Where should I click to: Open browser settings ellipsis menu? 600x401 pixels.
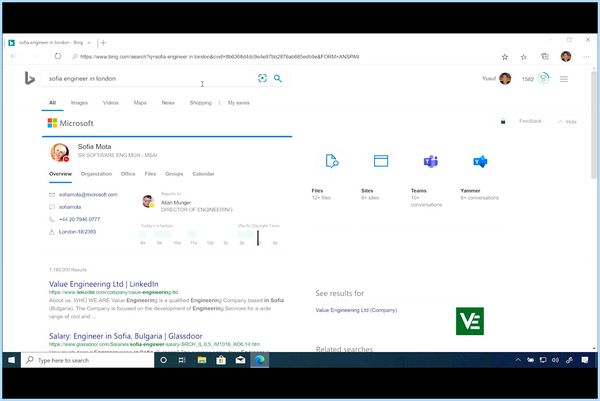586,57
